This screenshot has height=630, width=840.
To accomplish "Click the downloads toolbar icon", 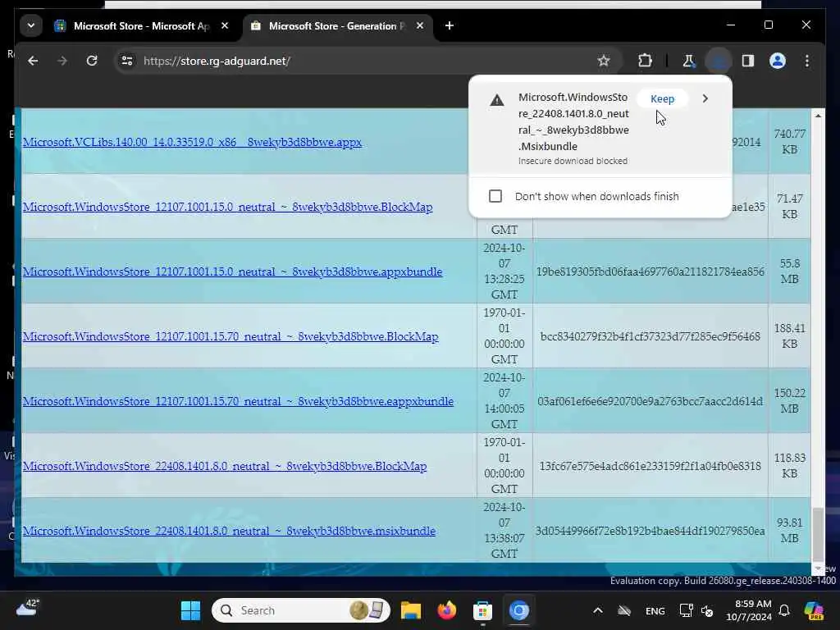I will 719,61.
